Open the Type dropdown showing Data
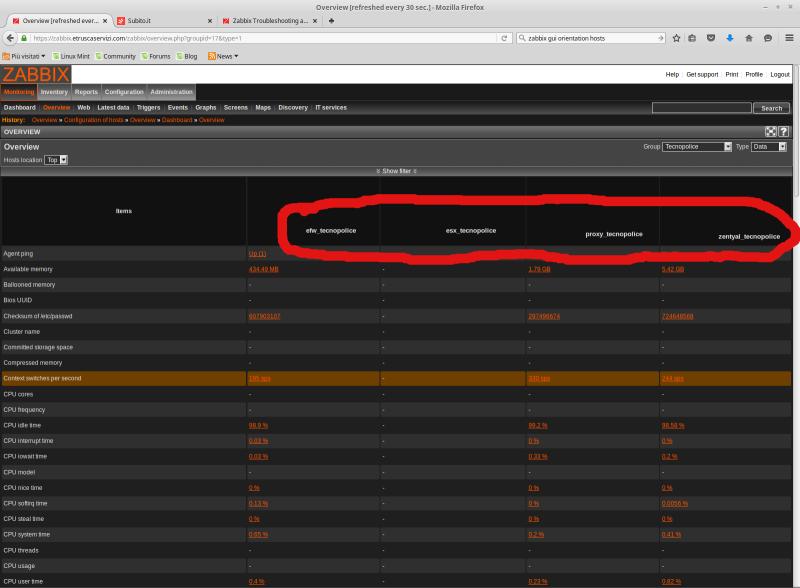The width and height of the screenshot is (800, 588). [x=769, y=147]
